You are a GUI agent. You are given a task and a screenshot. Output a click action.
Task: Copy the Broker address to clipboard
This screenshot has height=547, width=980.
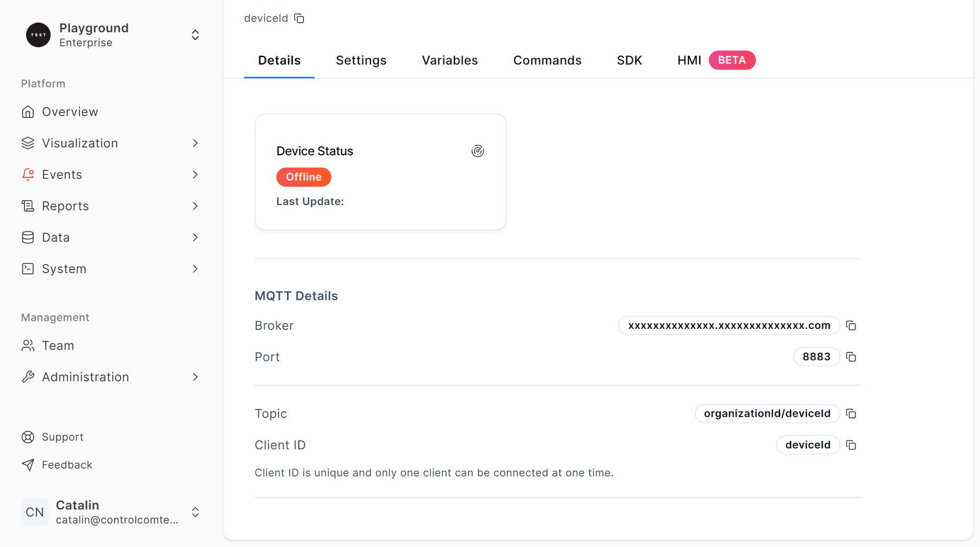coord(851,325)
